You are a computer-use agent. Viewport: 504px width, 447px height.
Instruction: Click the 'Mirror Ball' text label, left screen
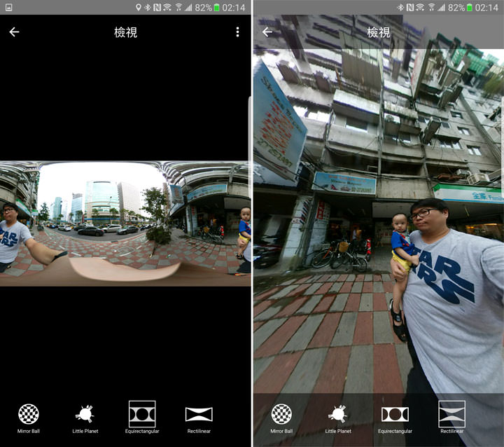pyautogui.click(x=29, y=431)
